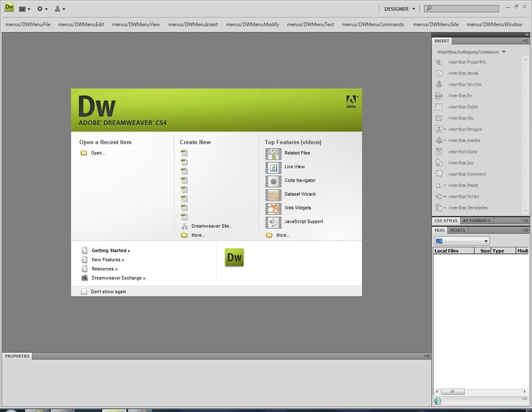This screenshot has height=412, width=532.
Task: Insert hyperlink from Insert panel
Action: (x=460, y=62)
